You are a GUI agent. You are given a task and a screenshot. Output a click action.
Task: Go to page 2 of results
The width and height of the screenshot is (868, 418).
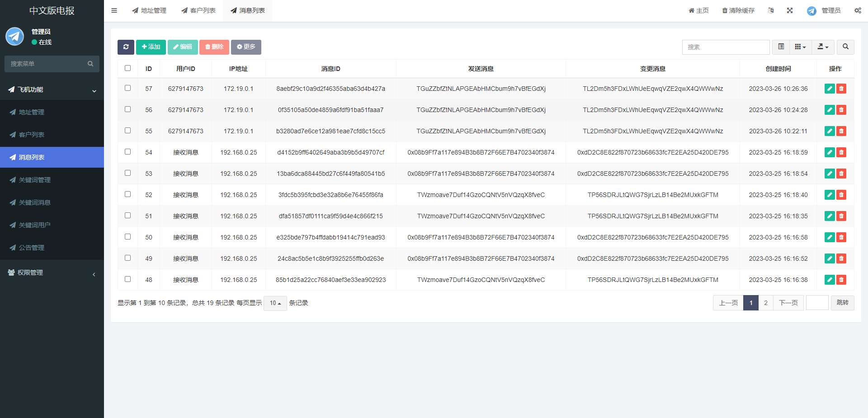pyautogui.click(x=766, y=303)
